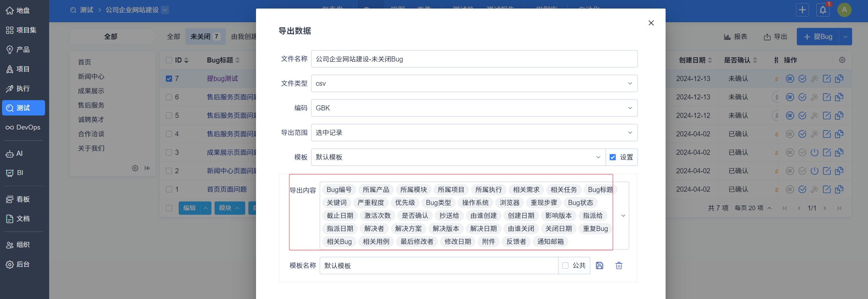Expand the 导出内容 field list chevron

click(x=623, y=216)
